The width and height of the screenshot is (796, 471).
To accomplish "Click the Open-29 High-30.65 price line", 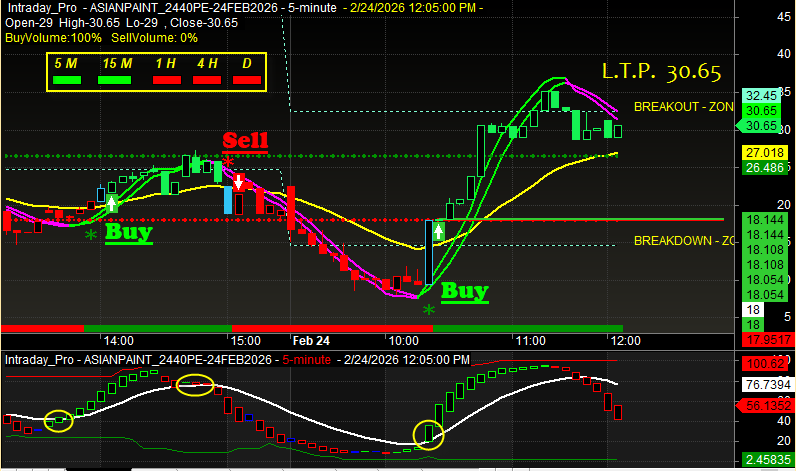I will tap(121, 23).
